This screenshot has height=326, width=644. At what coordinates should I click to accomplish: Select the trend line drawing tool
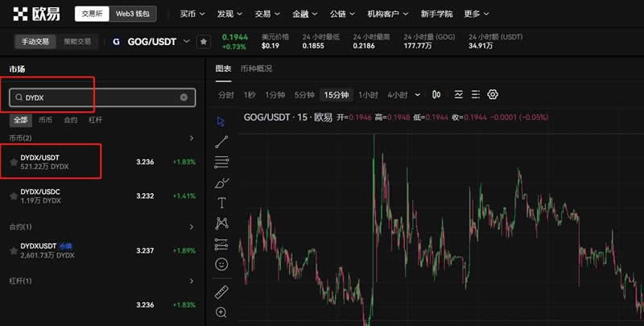tap(221, 142)
